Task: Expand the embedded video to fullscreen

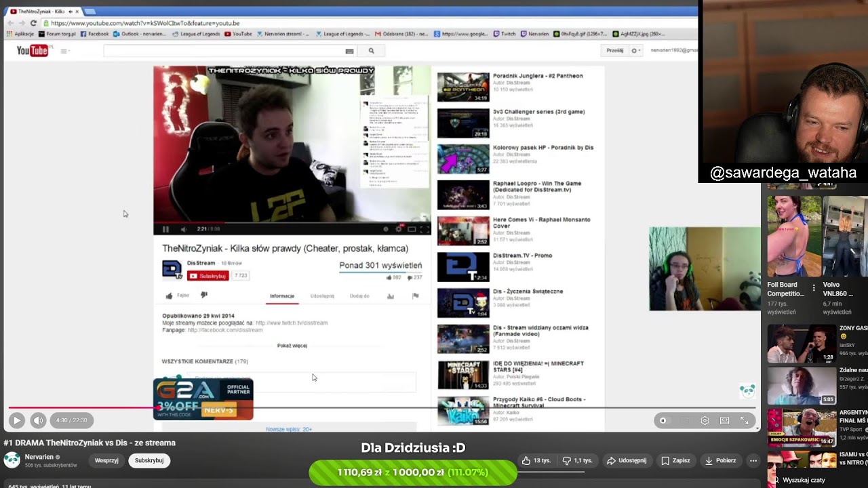Action: [423, 229]
